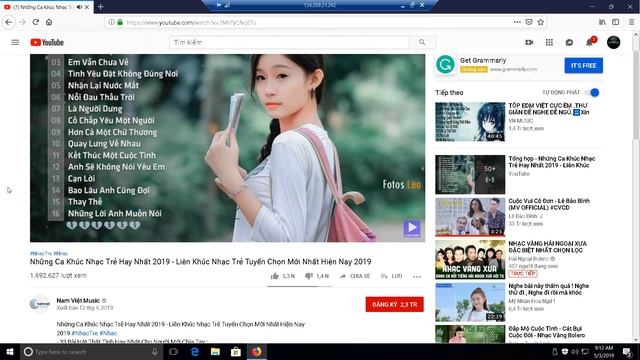Screen dimensions: 640x360
Task: Click the video player card icon overlay
Action: pos(411,228)
